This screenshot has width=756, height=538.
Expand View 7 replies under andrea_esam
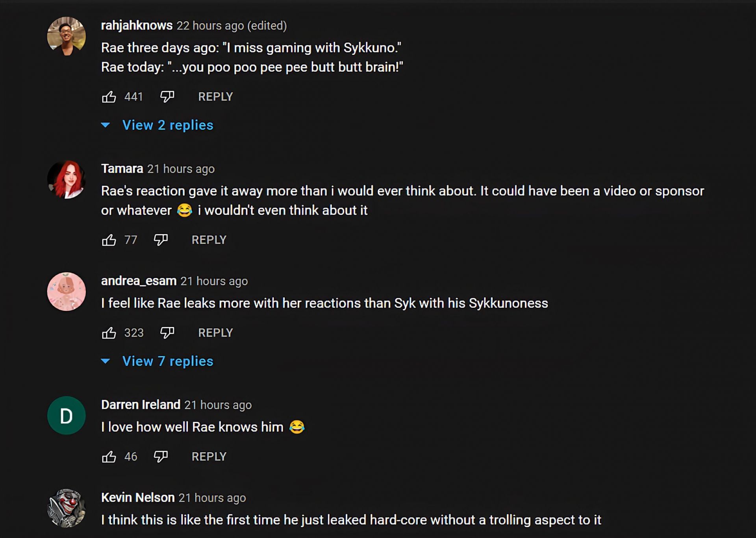[x=167, y=361]
